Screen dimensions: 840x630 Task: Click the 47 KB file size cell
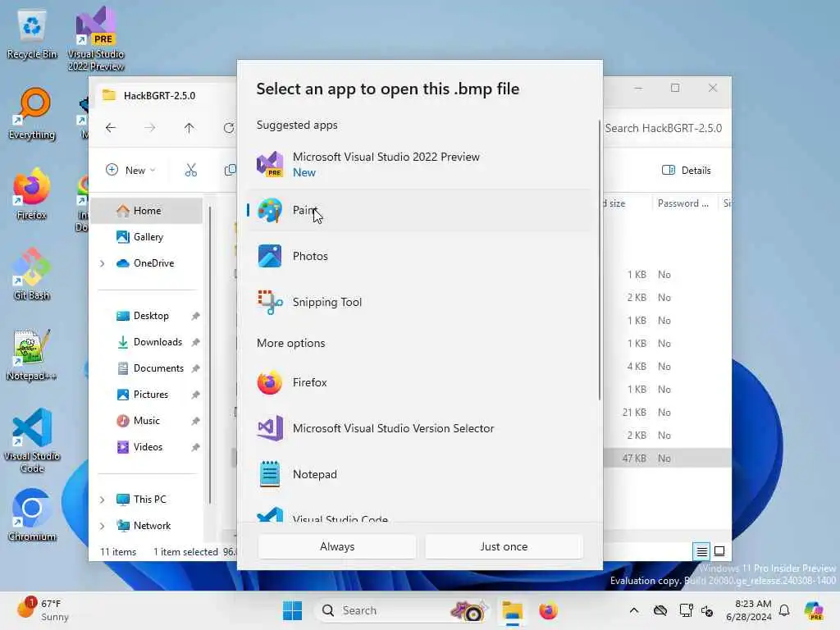click(x=634, y=458)
